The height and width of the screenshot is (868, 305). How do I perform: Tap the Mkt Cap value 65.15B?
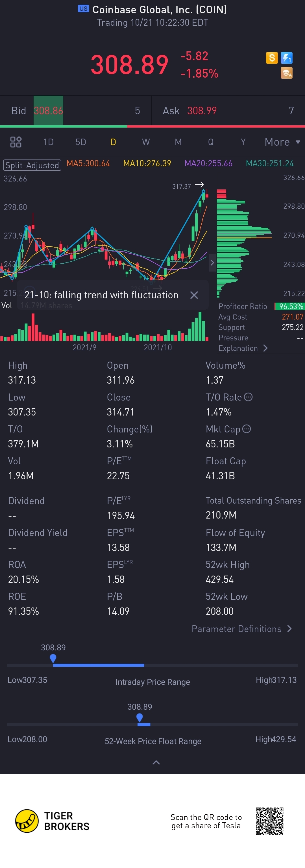(220, 444)
